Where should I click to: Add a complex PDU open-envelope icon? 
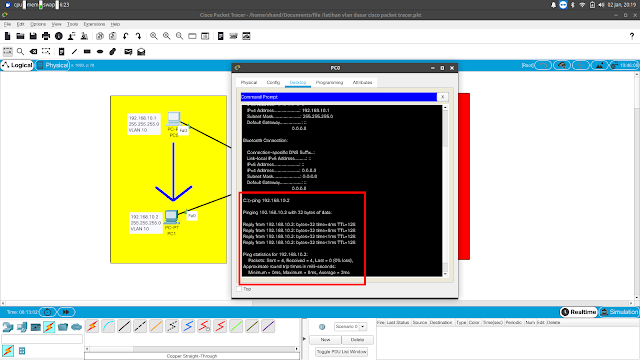pos(141,51)
